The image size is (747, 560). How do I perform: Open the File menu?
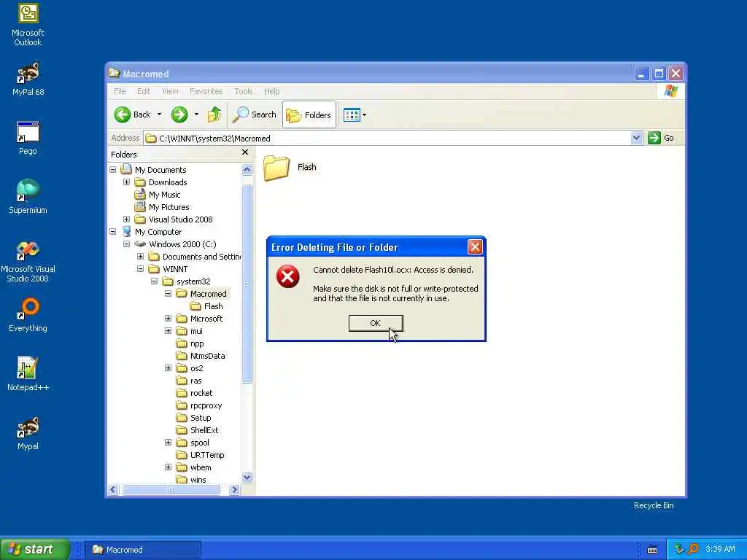coord(120,91)
